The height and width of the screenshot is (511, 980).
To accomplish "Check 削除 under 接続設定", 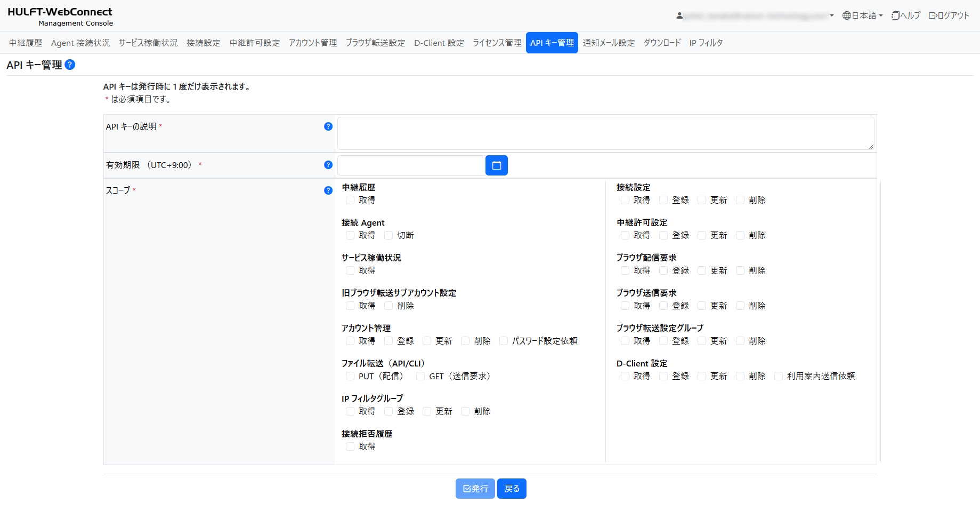I will (x=740, y=200).
